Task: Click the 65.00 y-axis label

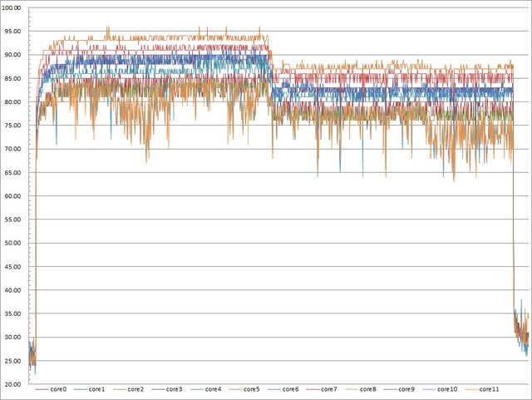Action: (16, 173)
